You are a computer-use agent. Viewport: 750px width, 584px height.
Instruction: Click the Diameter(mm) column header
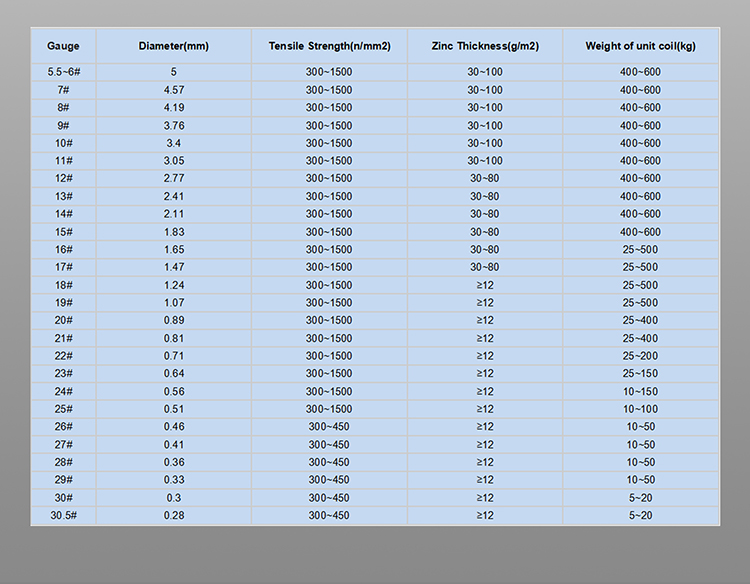(174, 46)
